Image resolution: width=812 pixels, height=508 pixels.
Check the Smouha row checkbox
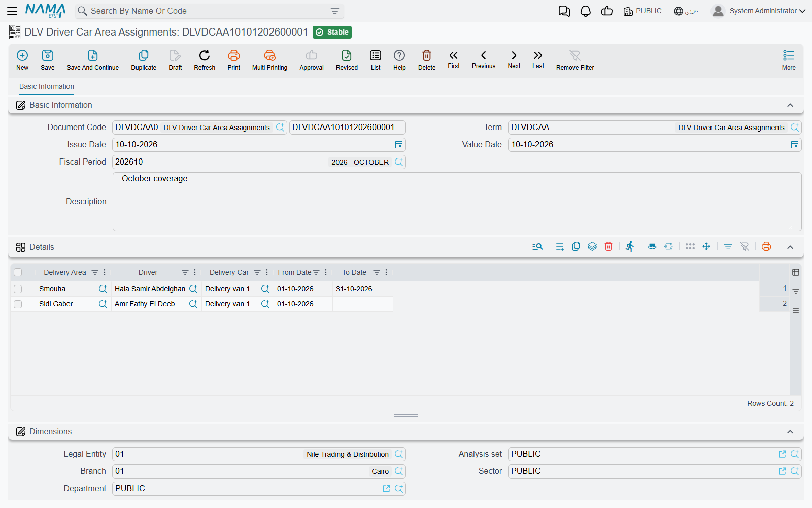coord(18,289)
